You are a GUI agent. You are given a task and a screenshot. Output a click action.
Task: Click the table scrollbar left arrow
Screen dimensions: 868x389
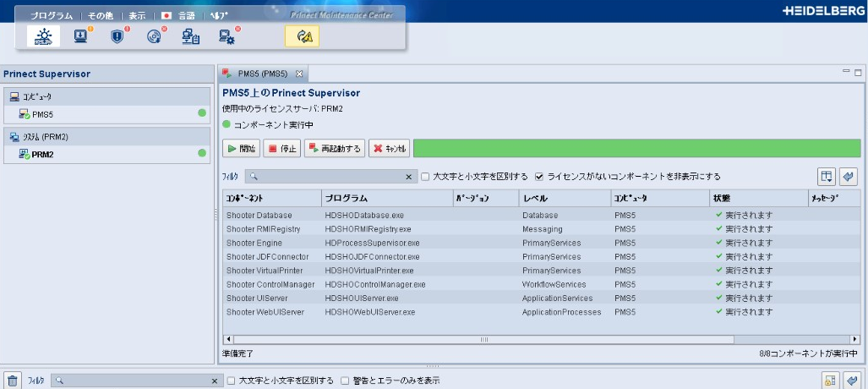(228, 339)
